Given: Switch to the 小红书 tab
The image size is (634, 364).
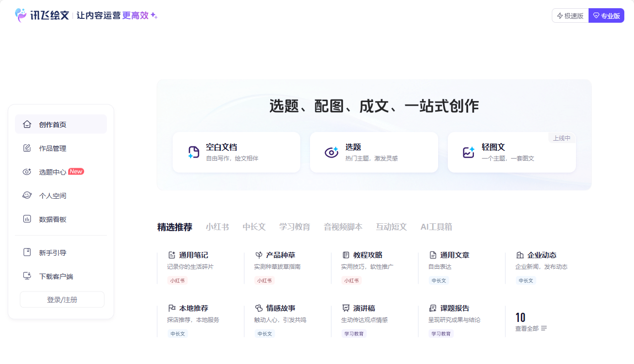Looking at the screenshot, I should point(217,226).
